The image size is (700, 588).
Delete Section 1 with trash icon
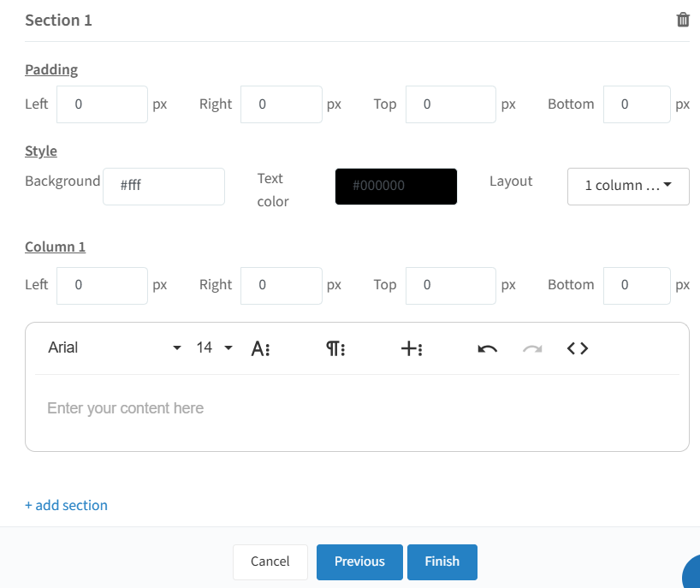coord(683,20)
